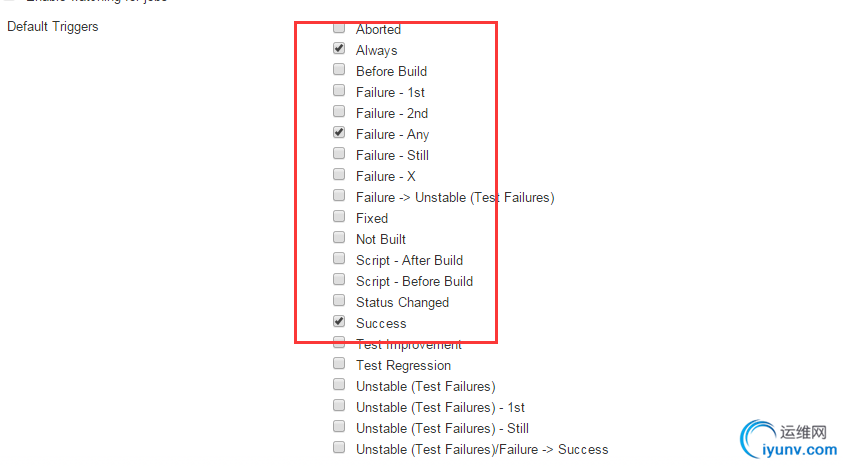Enable the Test Regression checkbox
This screenshot has height=466, width=843.
click(x=339, y=363)
